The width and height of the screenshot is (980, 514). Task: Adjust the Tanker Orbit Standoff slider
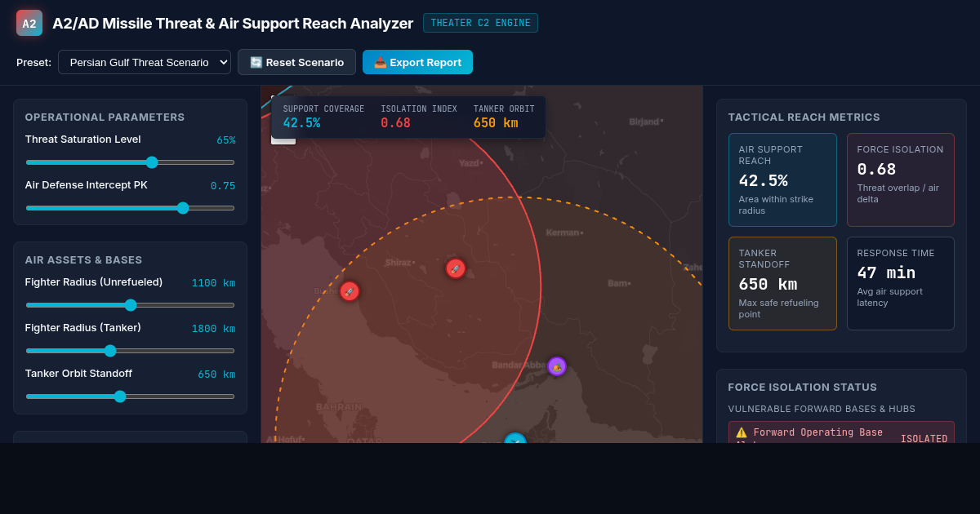130,397
